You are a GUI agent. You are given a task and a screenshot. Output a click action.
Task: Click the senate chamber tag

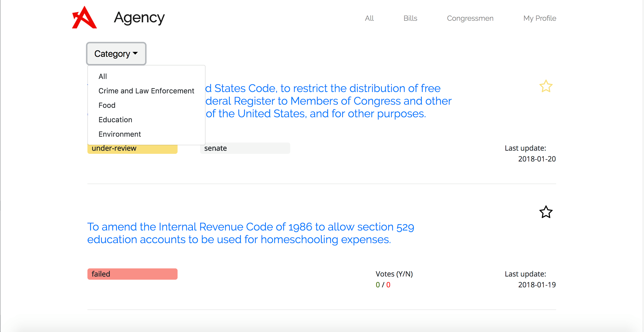(x=245, y=148)
